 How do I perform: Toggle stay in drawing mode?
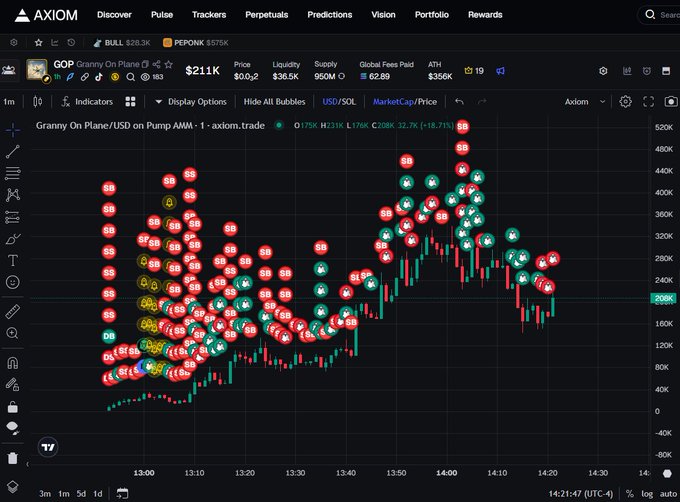pyautogui.click(x=13, y=384)
